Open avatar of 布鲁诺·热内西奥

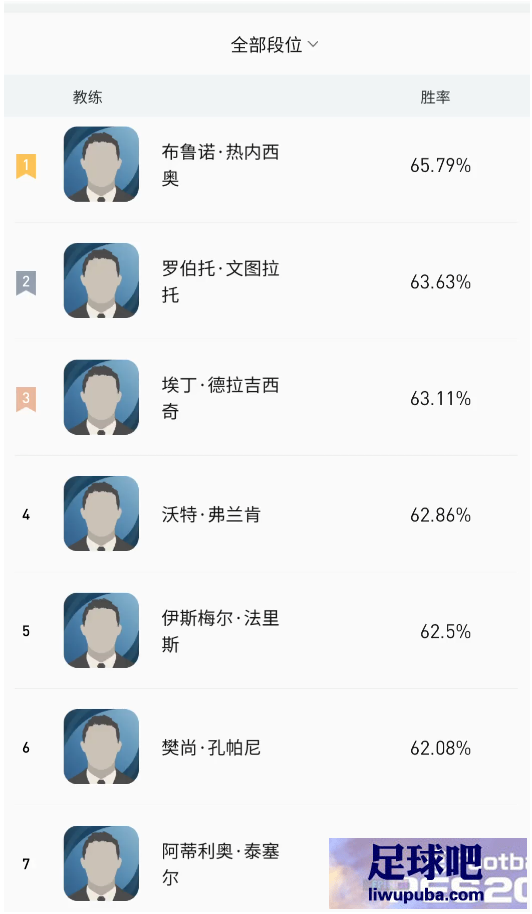coord(101,164)
